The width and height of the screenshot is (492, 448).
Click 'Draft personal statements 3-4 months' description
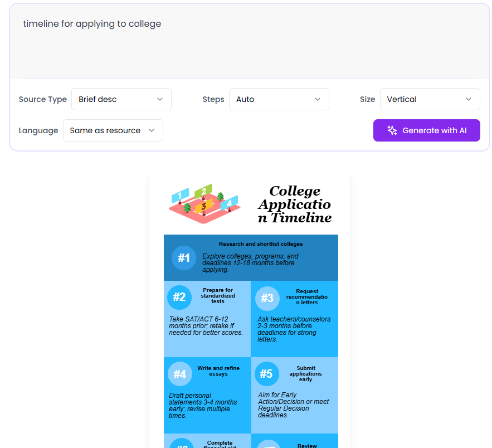pos(203,405)
